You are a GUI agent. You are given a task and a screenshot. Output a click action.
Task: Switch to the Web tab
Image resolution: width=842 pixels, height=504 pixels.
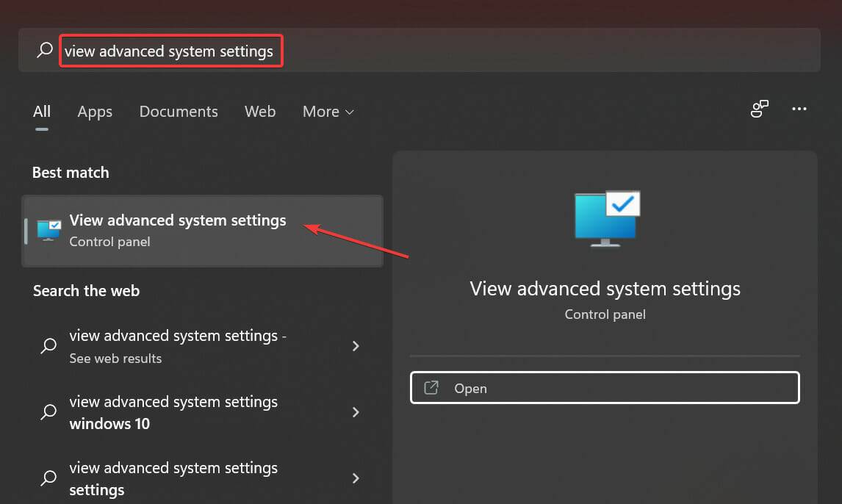[x=259, y=112]
